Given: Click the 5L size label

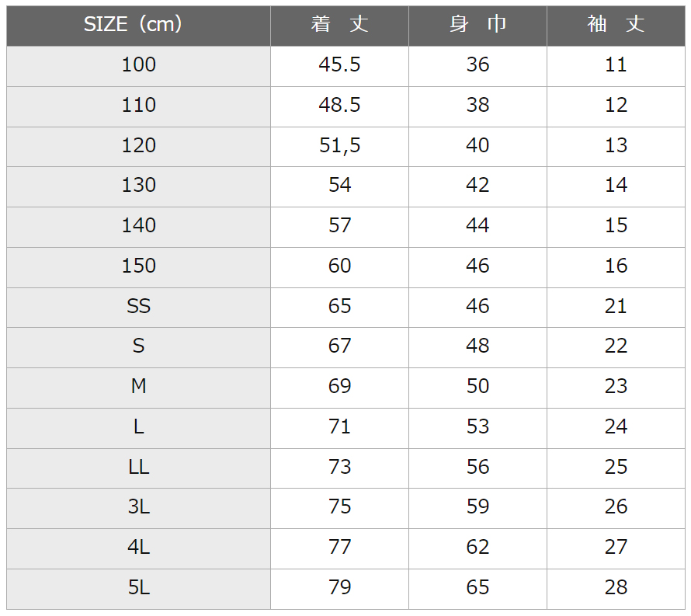Looking at the screenshot, I should (x=138, y=589).
